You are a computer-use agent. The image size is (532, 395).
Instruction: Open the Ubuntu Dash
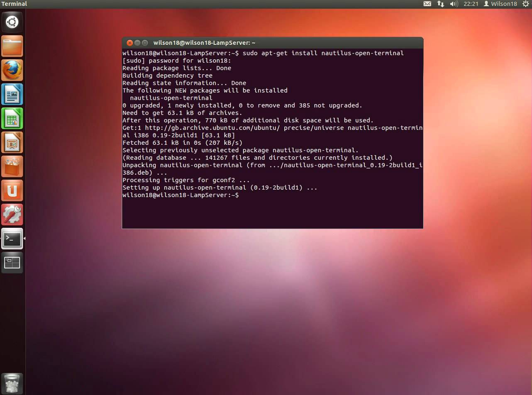pyautogui.click(x=12, y=22)
